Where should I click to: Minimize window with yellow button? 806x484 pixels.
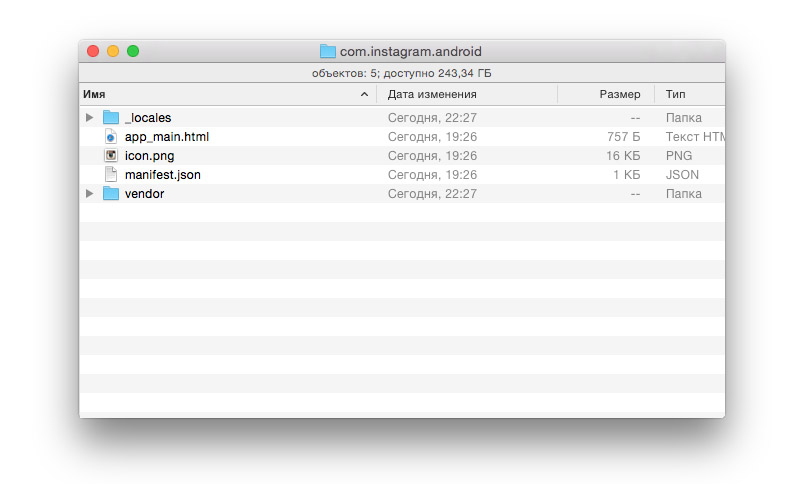(113, 51)
